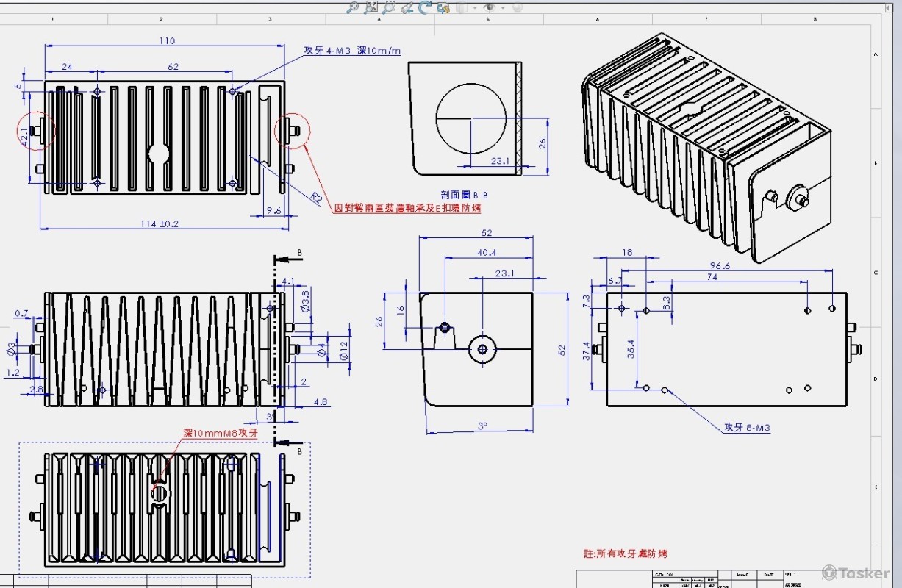Image resolution: width=902 pixels, height=588 pixels.
Task: Click the 3D Drawing View icon
Action: [x=443, y=7]
